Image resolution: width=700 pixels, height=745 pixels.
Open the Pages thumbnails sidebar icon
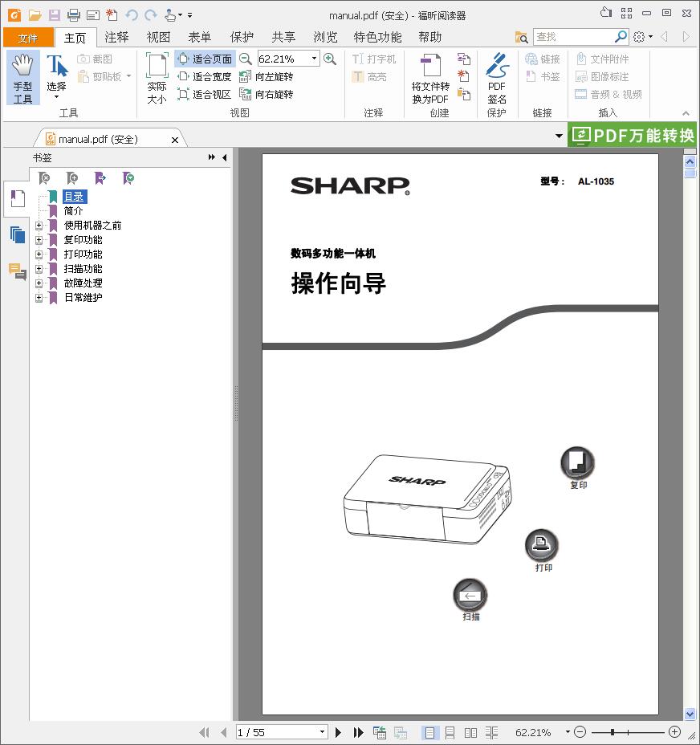17,234
